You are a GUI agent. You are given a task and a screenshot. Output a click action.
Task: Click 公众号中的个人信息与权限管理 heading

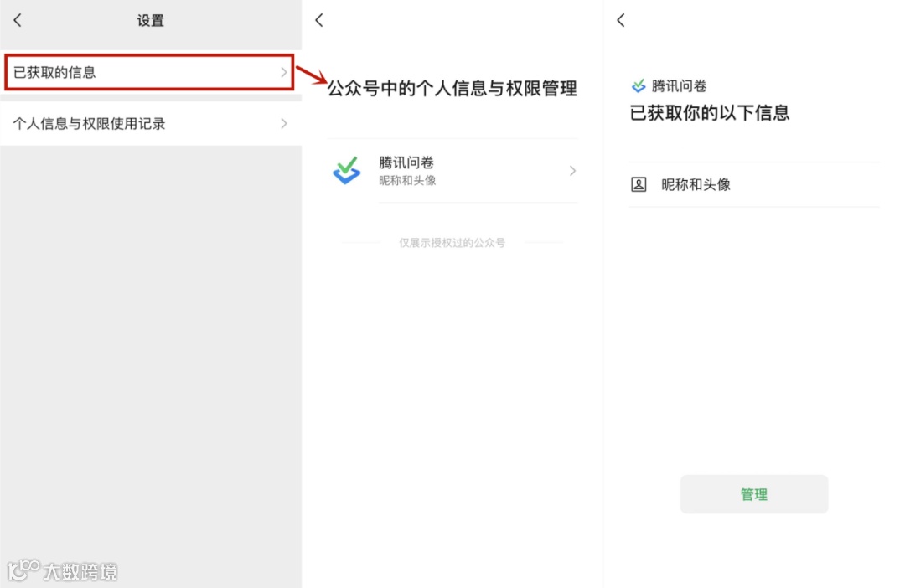pyautogui.click(x=452, y=88)
